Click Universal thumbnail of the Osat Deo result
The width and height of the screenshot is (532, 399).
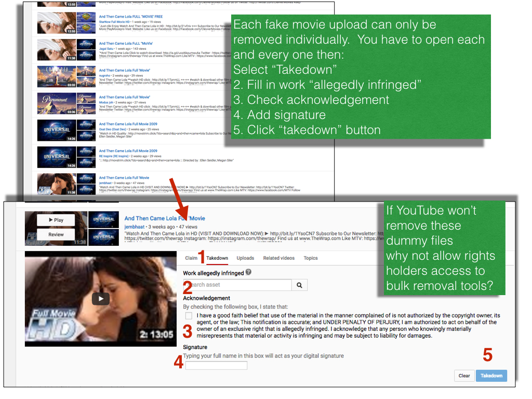pyautogui.click(x=57, y=130)
